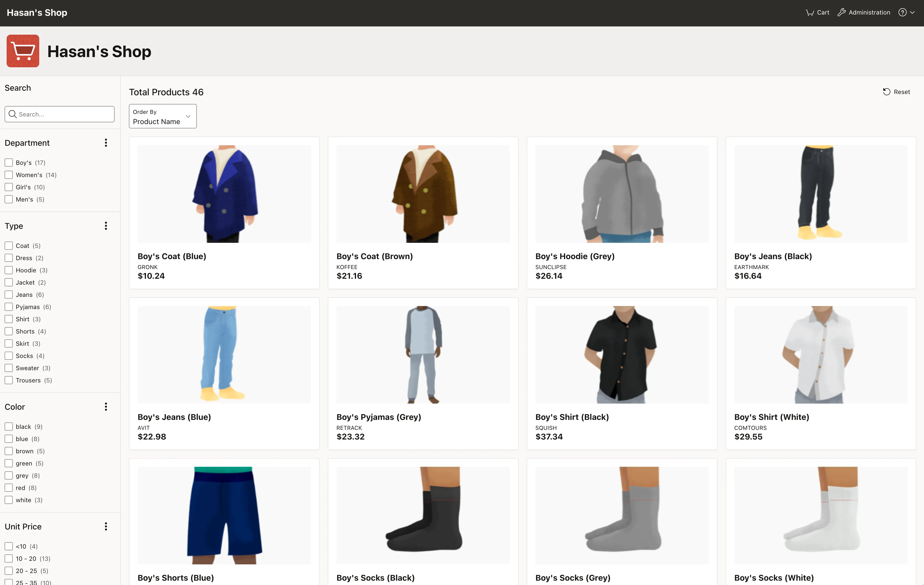This screenshot has width=924, height=585.
Task: Check the Jacket type filter
Action: tap(9, 283)
